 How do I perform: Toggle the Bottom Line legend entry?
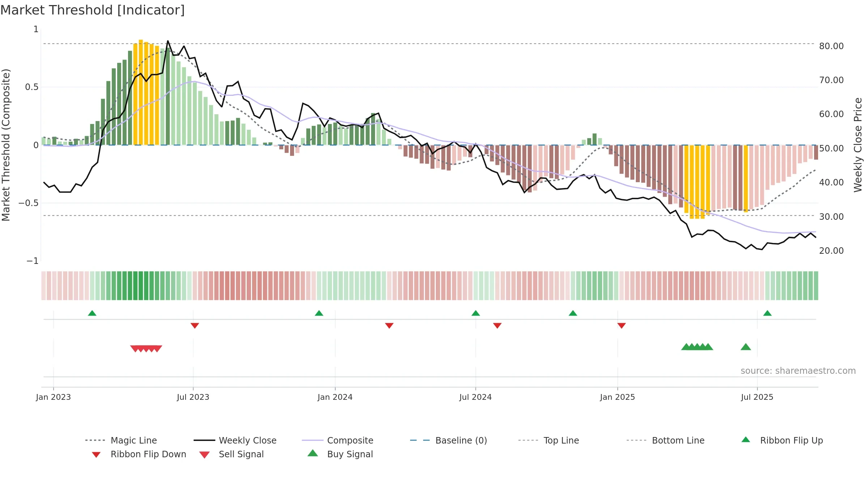(665, 440)
